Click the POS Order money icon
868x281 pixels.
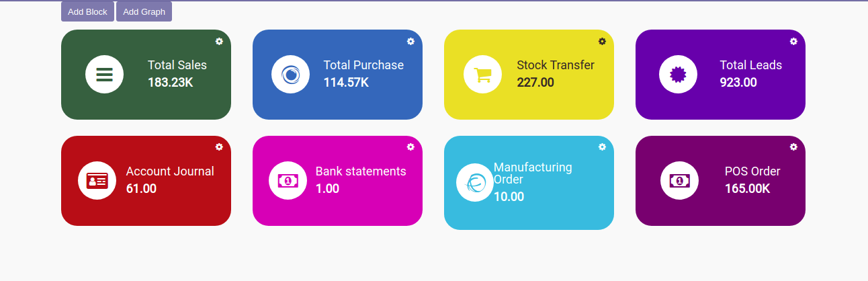tap(679, 181)
